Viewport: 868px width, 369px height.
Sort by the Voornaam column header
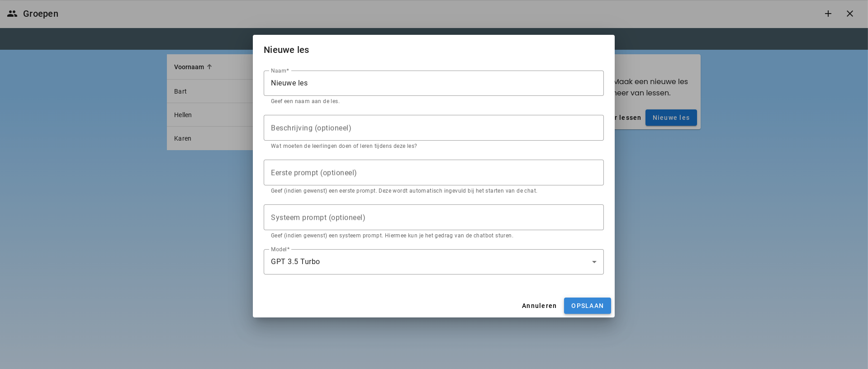[189, 67]
